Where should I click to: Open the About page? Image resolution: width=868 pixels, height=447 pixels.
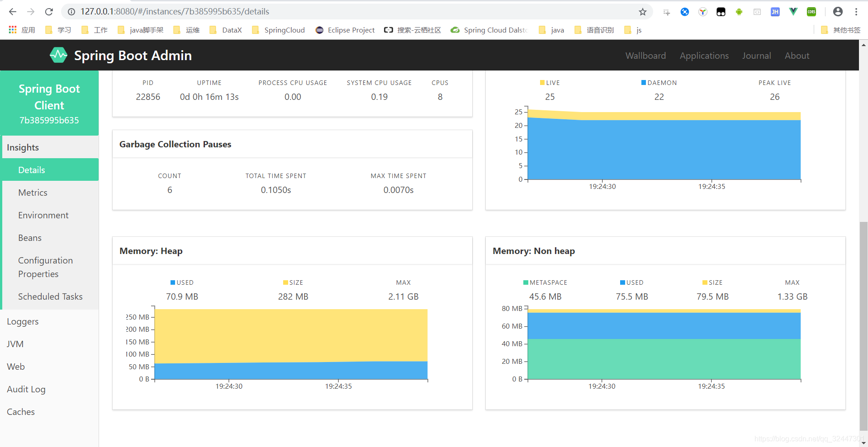pyautogui.click(x=797, y=56)
